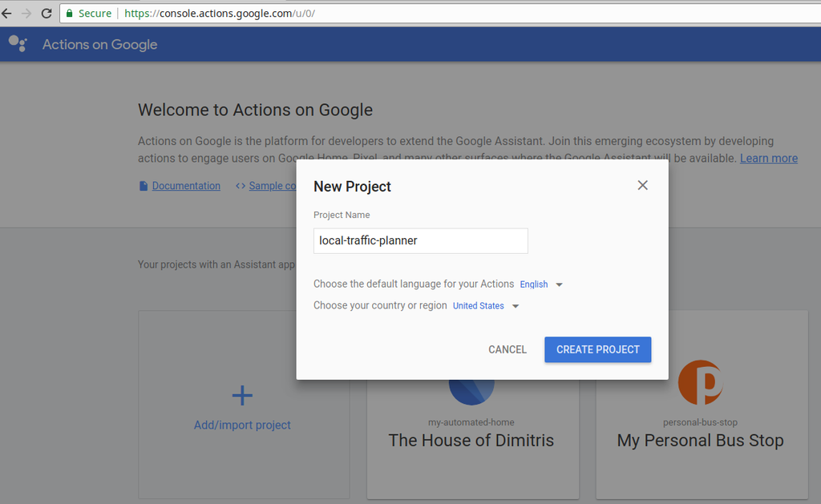Open the Learn more link
The height and width of the screenshot is (504, 821).
coord(768,158)
